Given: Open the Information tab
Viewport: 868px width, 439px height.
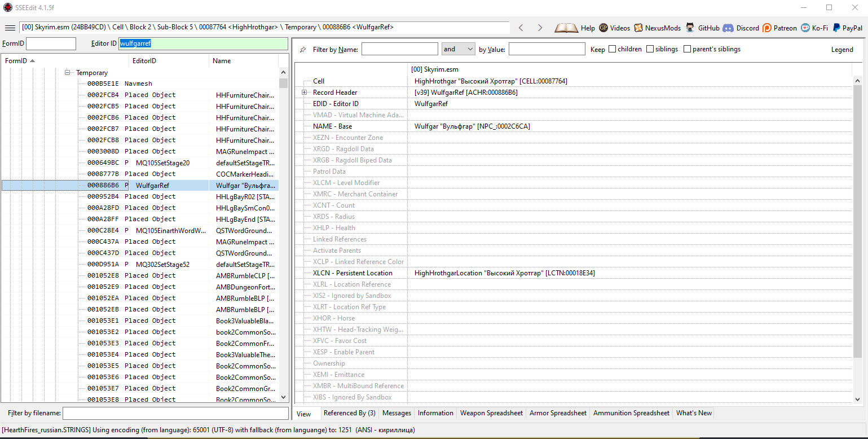Looking at the screenshot, I should (435, 413).
